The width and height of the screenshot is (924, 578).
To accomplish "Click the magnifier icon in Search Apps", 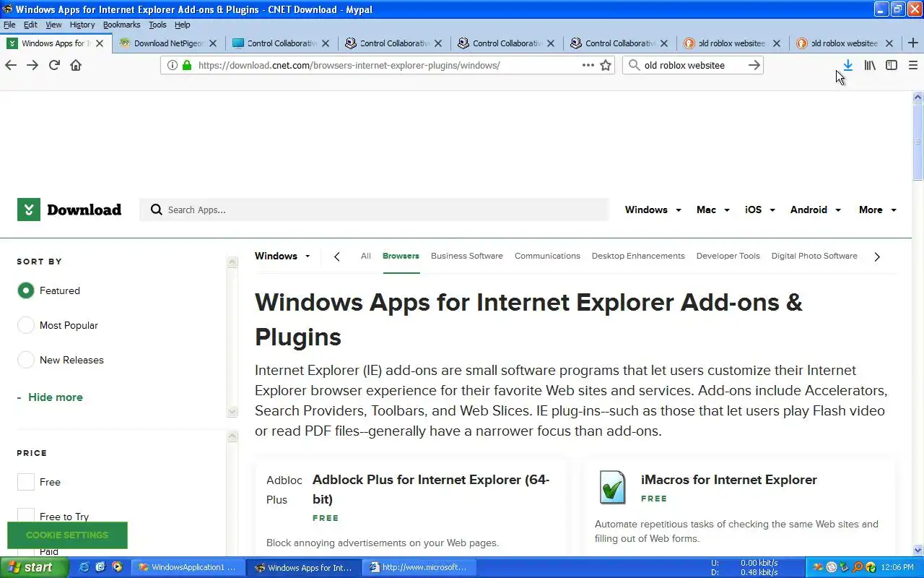I will click(x=156, y=210).
